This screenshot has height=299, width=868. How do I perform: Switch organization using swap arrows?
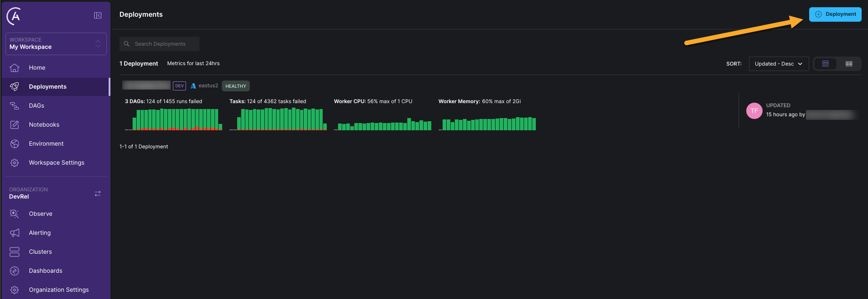coord(98,194)
